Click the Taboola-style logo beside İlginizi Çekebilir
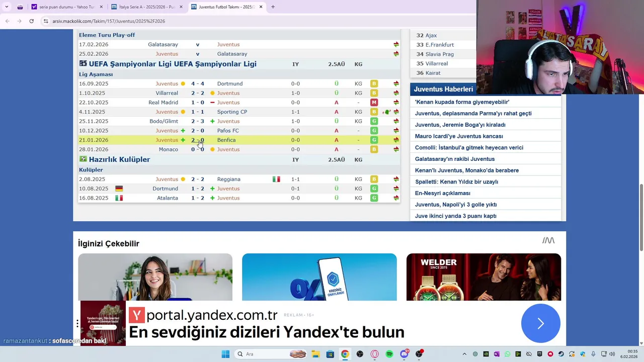Screen dimensions: 644x362 [548, 240]
